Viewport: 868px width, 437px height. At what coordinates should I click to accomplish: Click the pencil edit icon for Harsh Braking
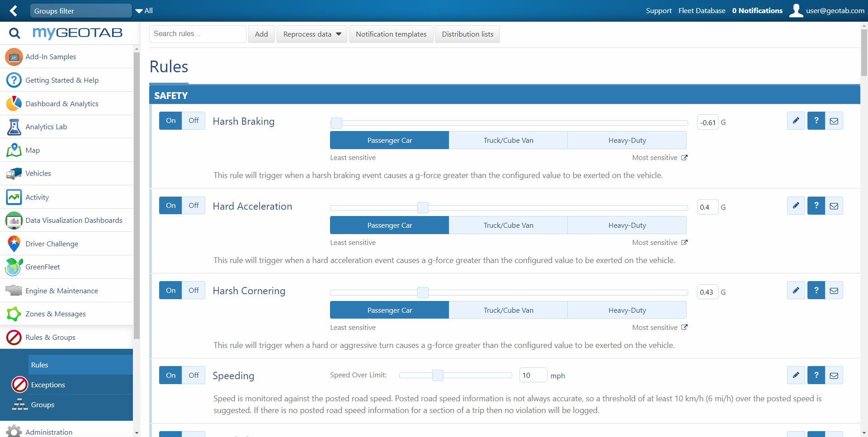click(x=796, y=121)
